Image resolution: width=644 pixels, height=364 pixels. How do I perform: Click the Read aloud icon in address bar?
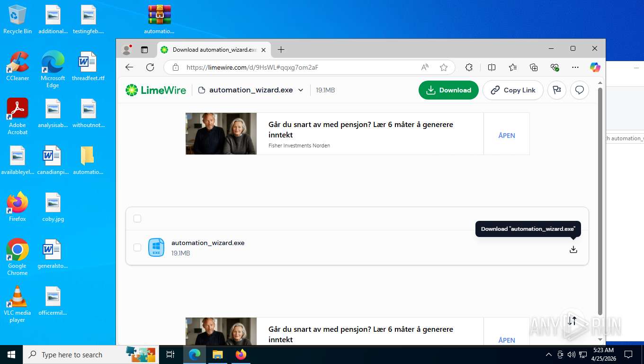[425, 67]
